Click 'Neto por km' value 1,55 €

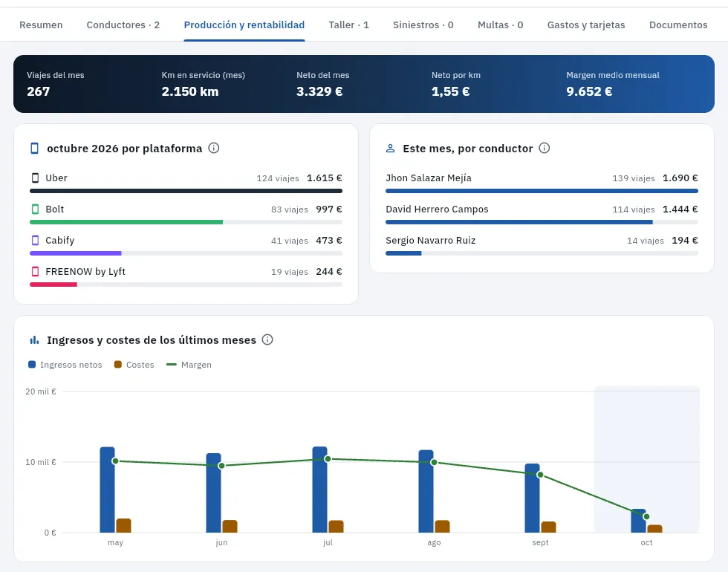coord(450,91)
